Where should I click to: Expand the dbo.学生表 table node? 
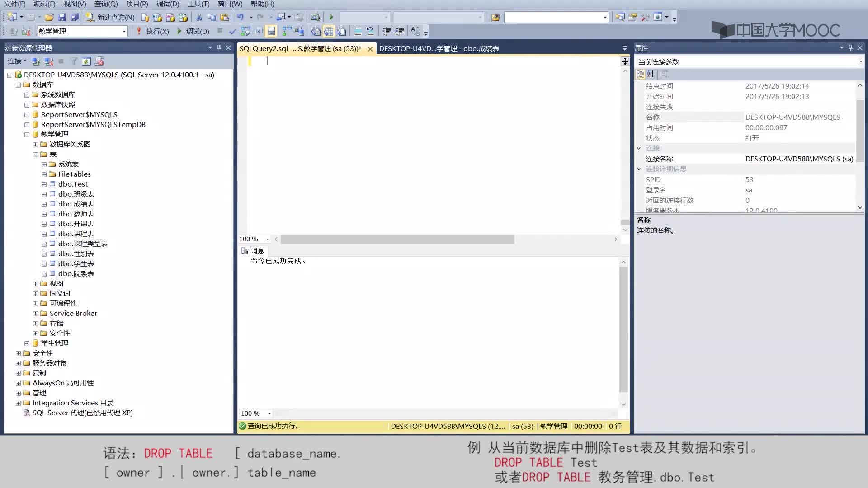coord(44,264)
